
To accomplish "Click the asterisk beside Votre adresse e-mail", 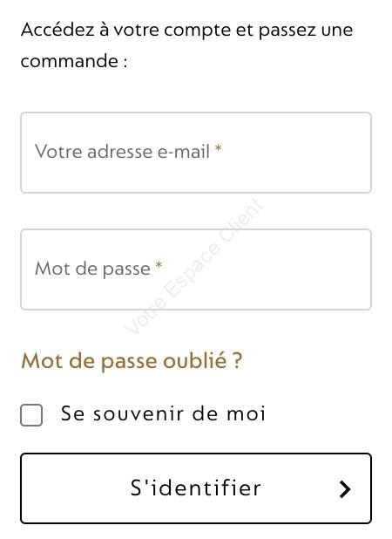I will point(218,148).
